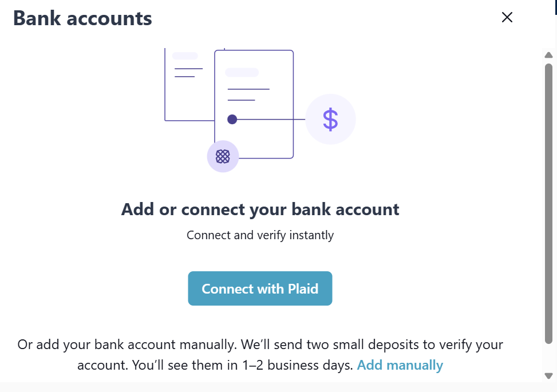Click scrollbar track below the thumb
557x392 pixels.
point(548,358)
